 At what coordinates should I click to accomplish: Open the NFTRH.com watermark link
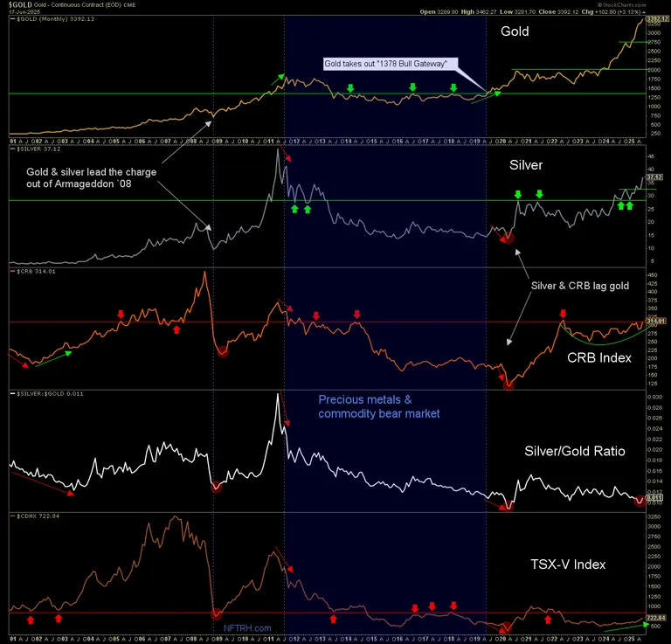[x=247, y=628]
